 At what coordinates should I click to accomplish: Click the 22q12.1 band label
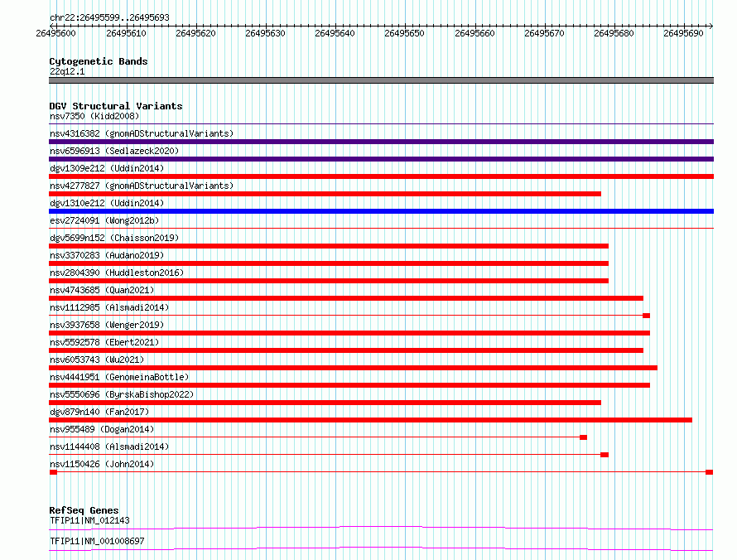coord(67,71)
